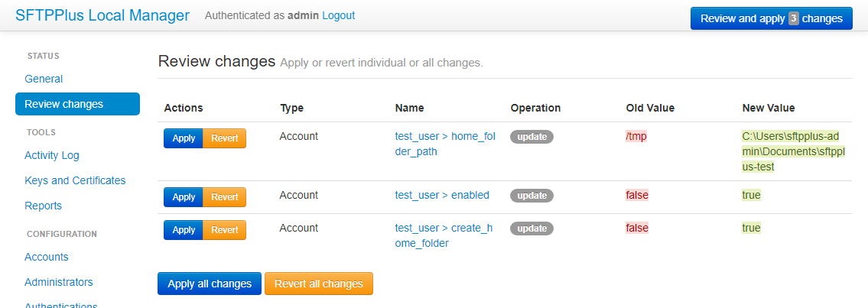Apply the create_home_folder change
868x308 pixels.
(184, 230)
